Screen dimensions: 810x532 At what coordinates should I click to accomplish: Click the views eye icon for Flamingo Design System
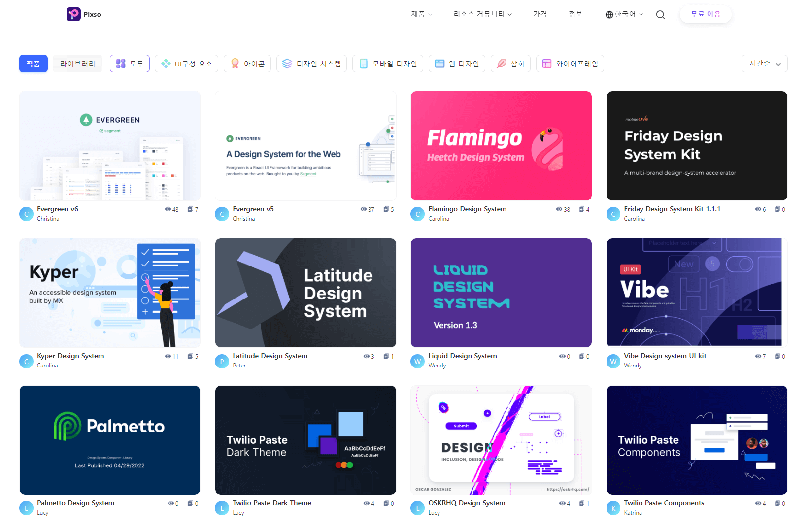click(x=559, y=209)
